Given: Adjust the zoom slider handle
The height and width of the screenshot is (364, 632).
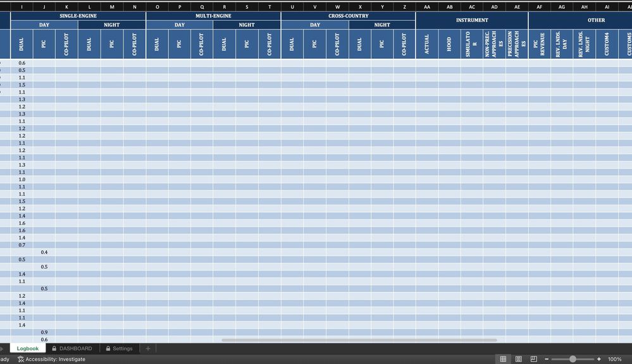Looking at the screenshot, I should (573, 359).
